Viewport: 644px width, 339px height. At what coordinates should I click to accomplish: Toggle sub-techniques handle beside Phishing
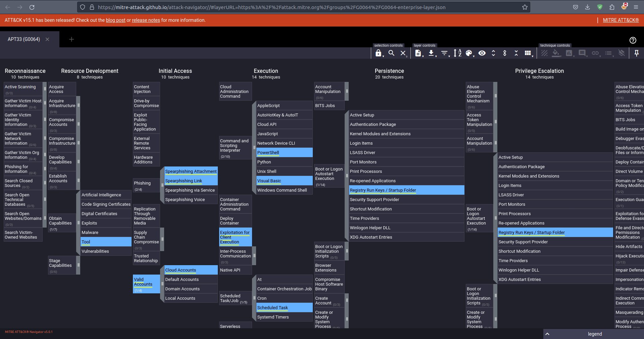click(162, 185)
